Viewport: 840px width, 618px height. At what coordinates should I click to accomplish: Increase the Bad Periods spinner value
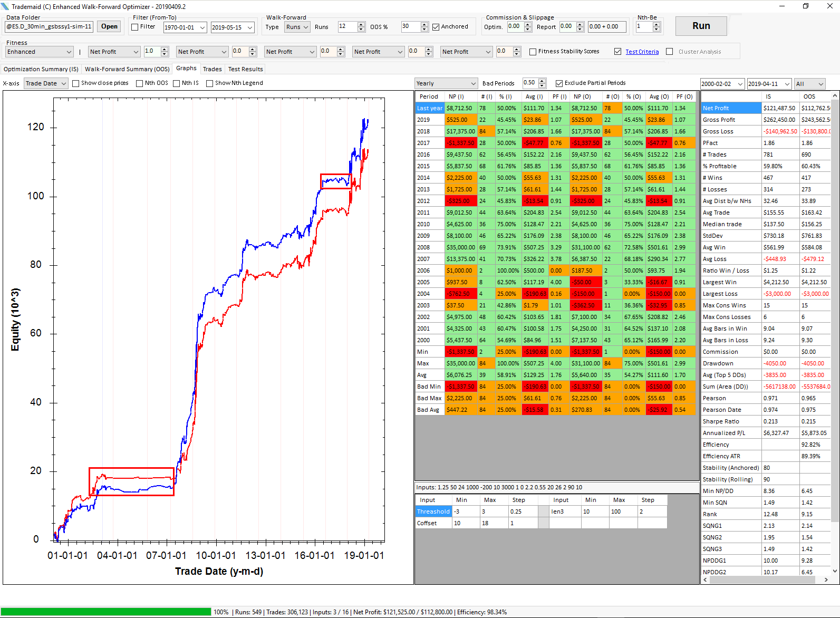542,81
